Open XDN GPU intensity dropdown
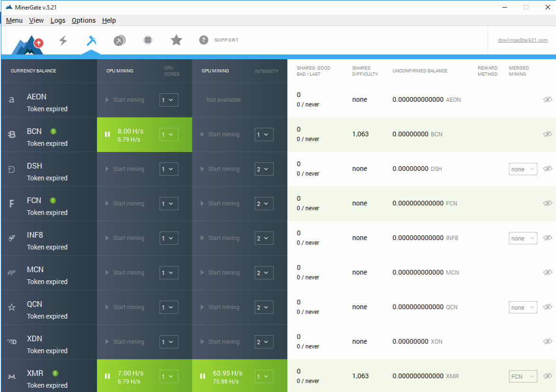 point(264,342)
